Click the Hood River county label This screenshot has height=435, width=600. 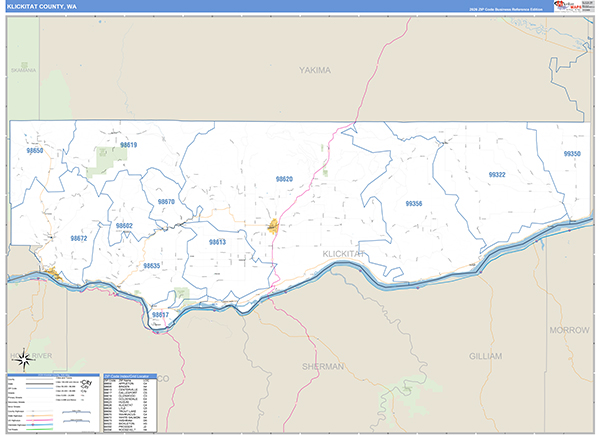(x=31, y=356)
